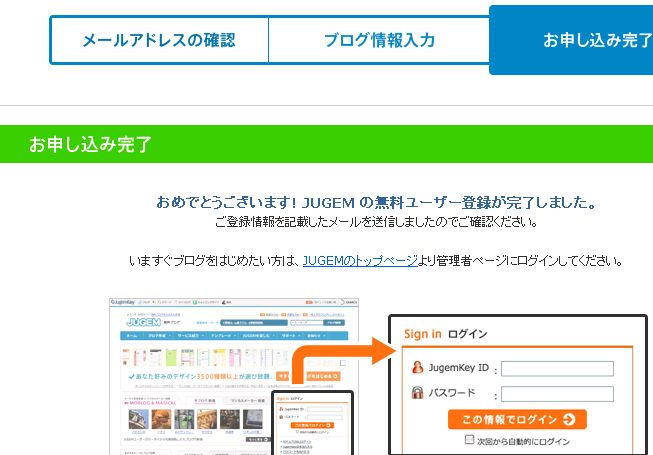Click the メールアドレスの確認 step tab
Screen dimensions: 653x455
point(159,40)
